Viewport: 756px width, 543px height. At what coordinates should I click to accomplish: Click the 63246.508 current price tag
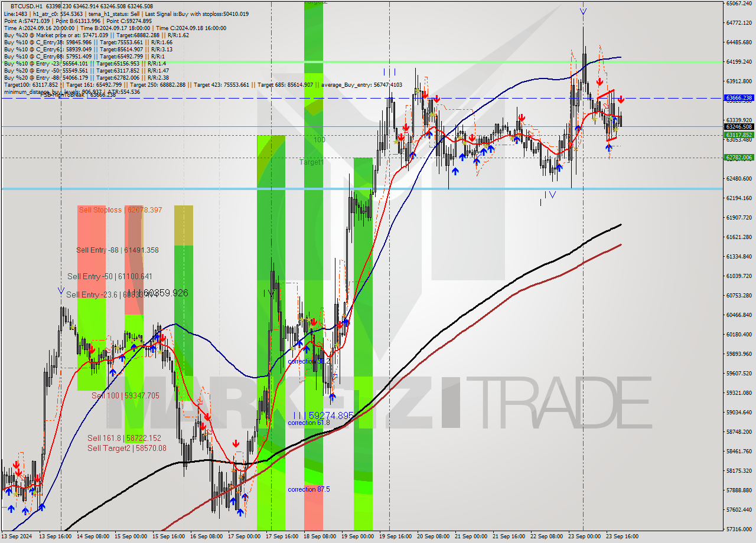pyautogui.click(x=739, y=126)
